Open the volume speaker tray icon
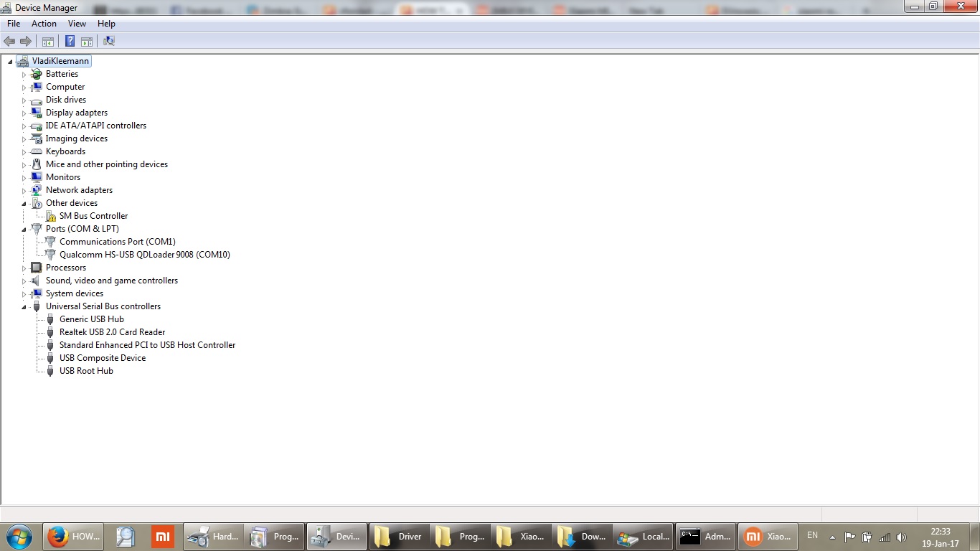This screenshot has height=551, width=980. pos(901,537)
